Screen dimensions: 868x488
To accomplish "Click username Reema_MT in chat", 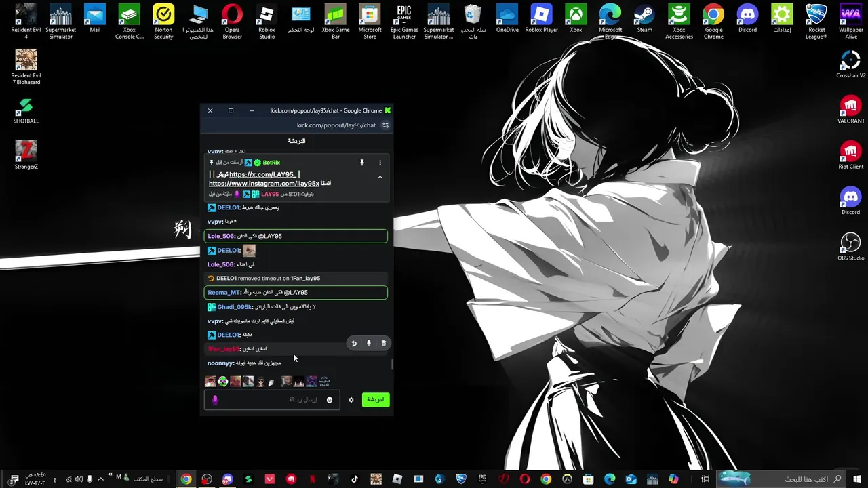I will 224,292.
